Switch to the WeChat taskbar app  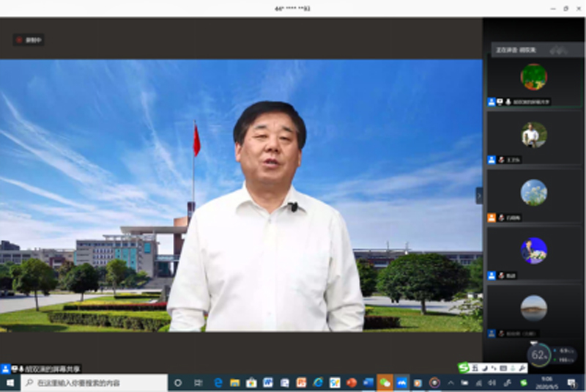385,383
